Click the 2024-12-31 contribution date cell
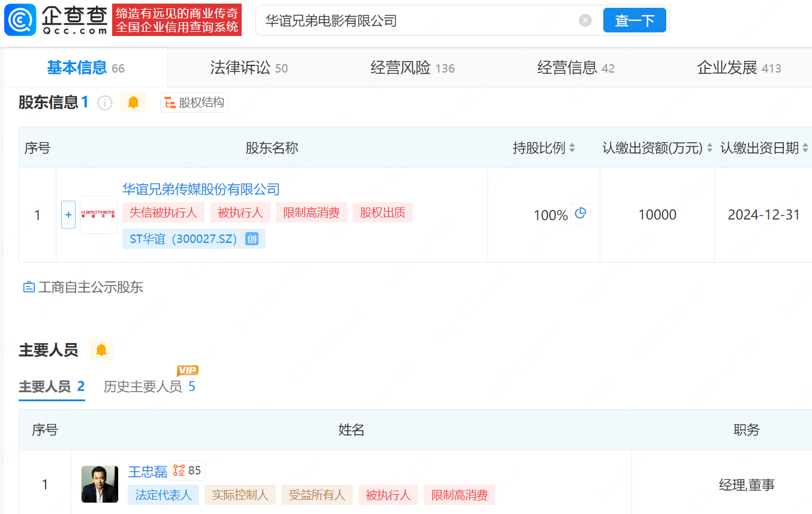812x514 pixels. click(x=764, y=215)
